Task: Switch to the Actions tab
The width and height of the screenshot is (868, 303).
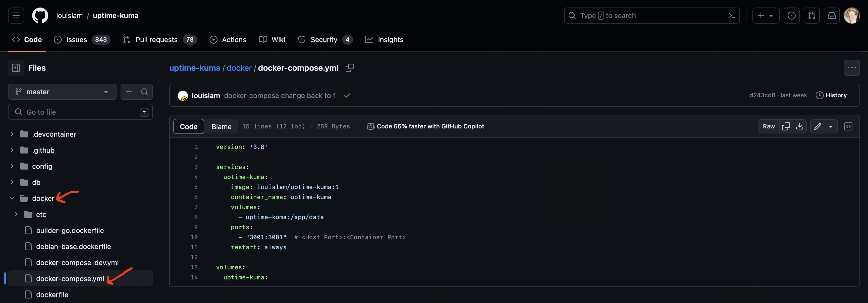Action: point(228,39)
